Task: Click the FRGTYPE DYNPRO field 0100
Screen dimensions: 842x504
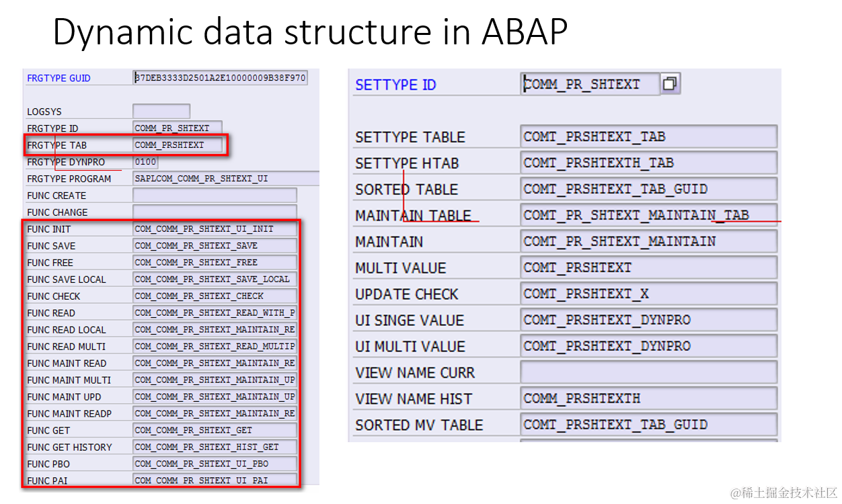Action: pyautogui.click(x=145, y=162)
